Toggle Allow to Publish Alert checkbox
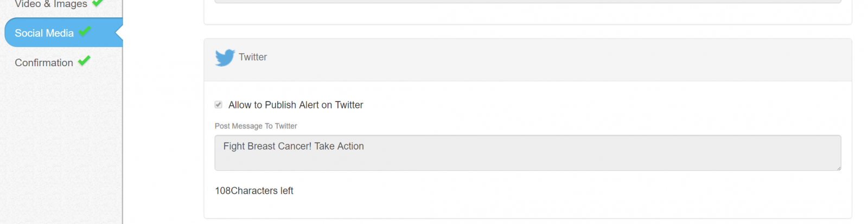Screen dimensions: 868x224 (219, 105)
